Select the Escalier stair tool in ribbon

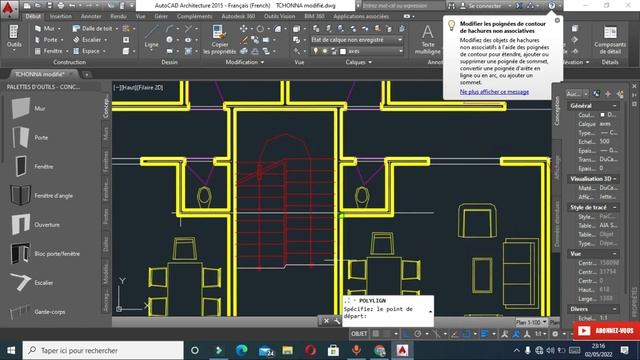(x=87, y=40)
